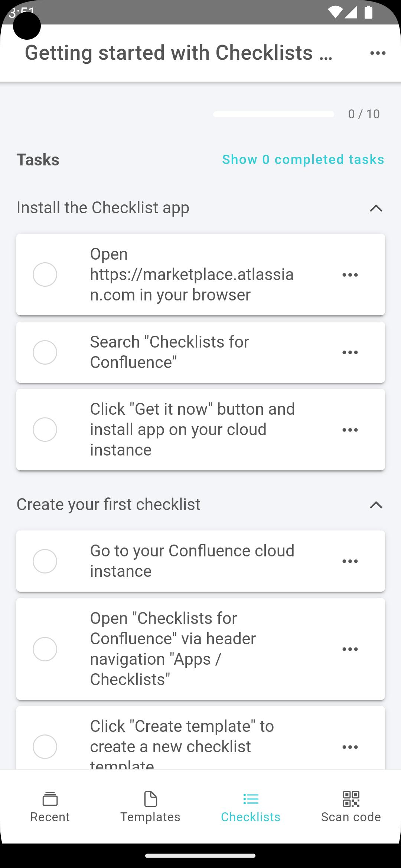
Task: Select the Checklists tab
Action: (251, 807)
